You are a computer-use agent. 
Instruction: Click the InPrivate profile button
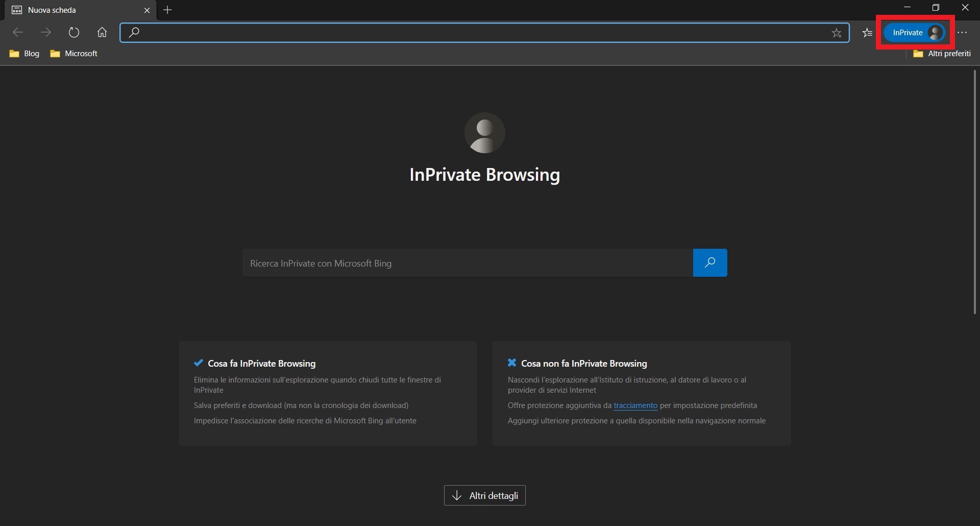pyautogui.click(x=915, y=33)
